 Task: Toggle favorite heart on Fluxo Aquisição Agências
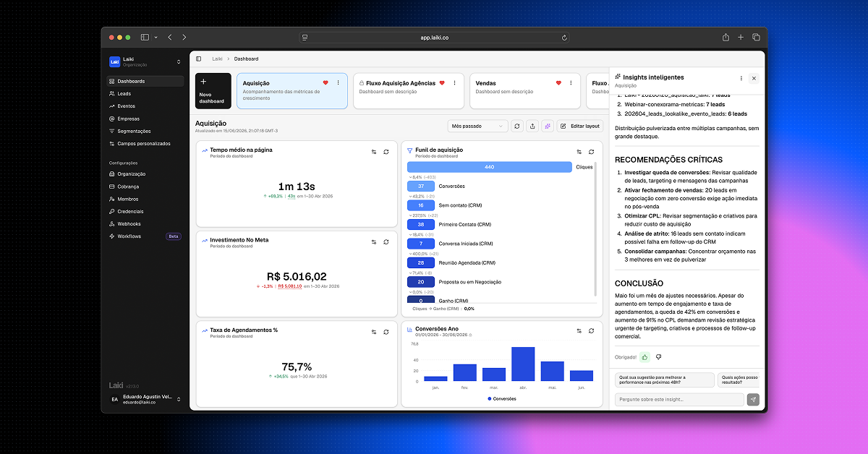[442, 83]
